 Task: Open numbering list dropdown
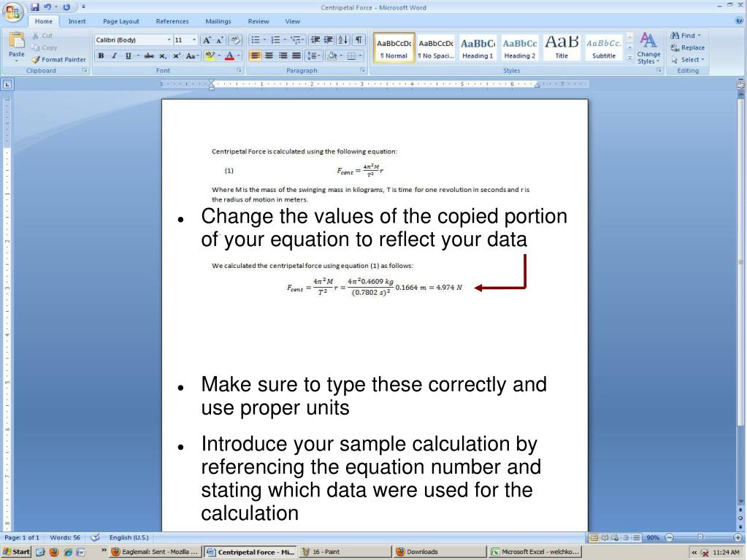(284, 40)
